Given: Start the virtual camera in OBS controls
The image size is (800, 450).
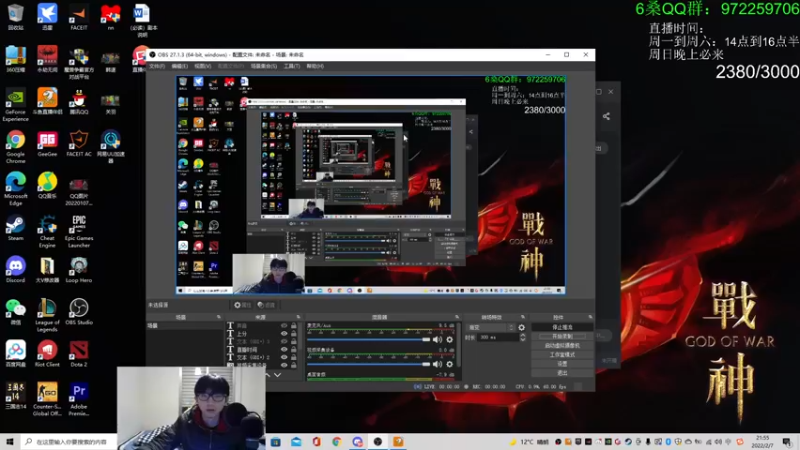Looking at the screenshot, I should pos(562,345).
